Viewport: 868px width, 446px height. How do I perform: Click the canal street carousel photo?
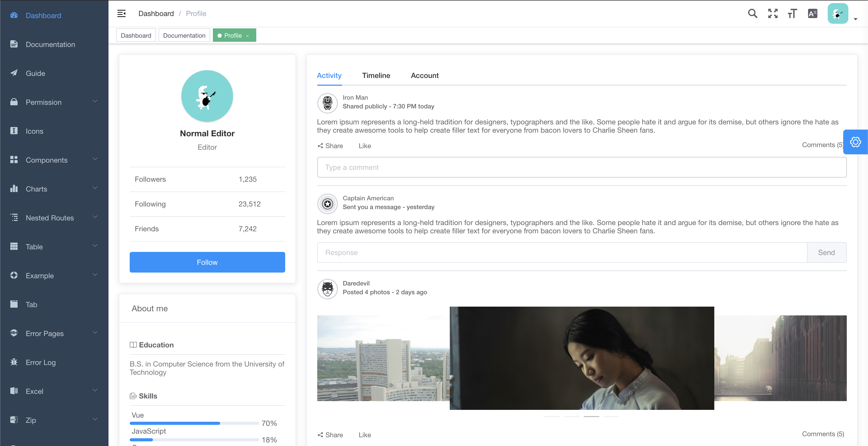[x=780, y=358]
